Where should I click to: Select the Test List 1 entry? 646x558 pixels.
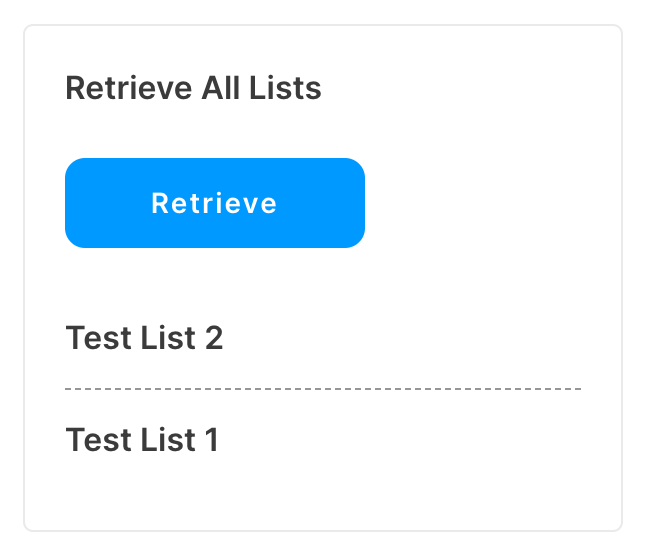[x=142, y=439]
